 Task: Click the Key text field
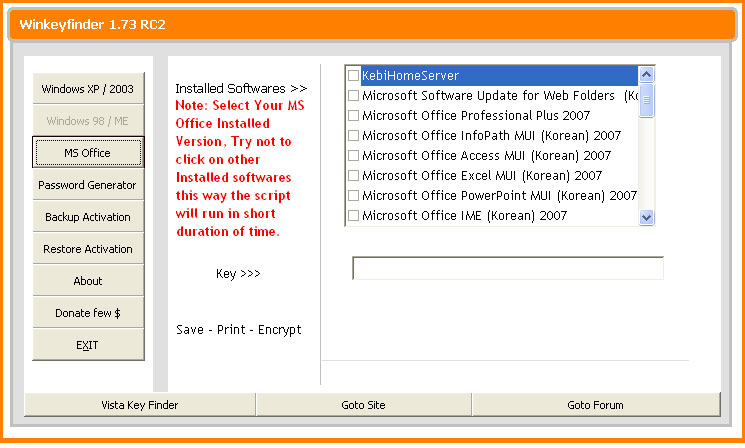click(x=507, y=268)
